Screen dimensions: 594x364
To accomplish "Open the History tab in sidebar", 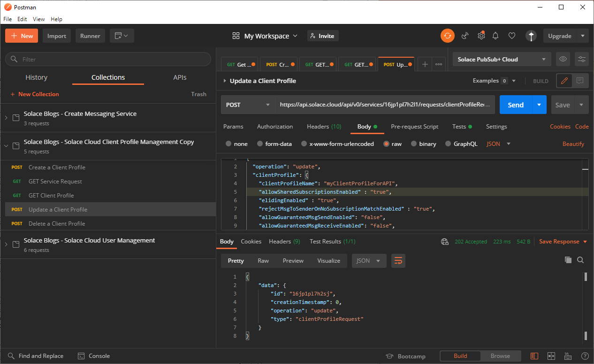I will pos(36,77).
